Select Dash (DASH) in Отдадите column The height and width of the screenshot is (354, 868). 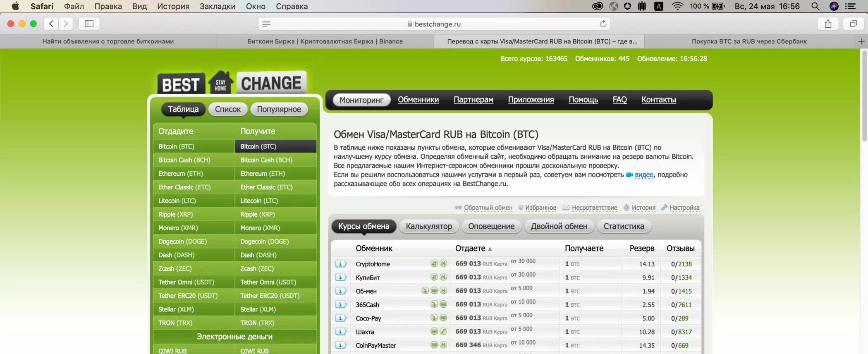(194, 255)
